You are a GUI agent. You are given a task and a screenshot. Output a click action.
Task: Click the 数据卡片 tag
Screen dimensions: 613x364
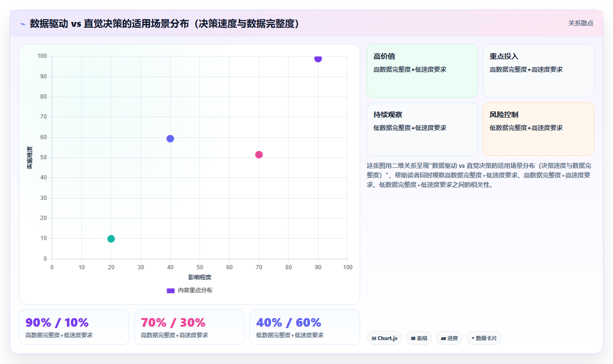[x=484, y=338]
